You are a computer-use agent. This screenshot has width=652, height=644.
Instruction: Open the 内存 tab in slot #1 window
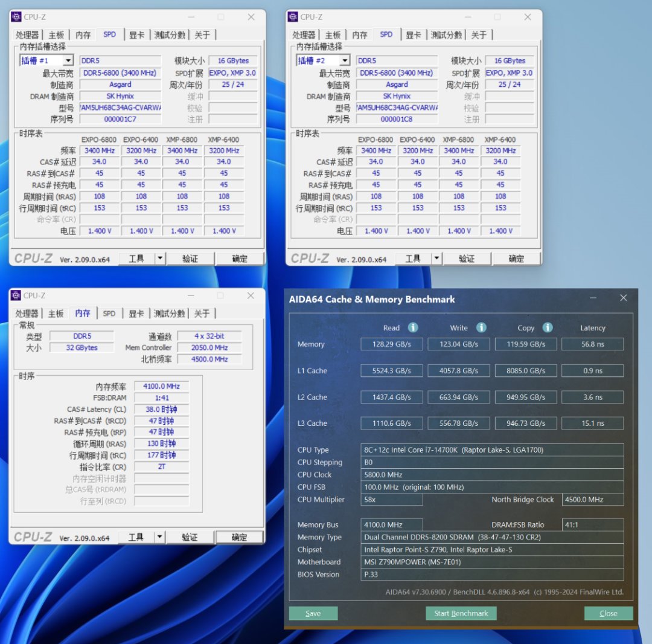[83, 34]
